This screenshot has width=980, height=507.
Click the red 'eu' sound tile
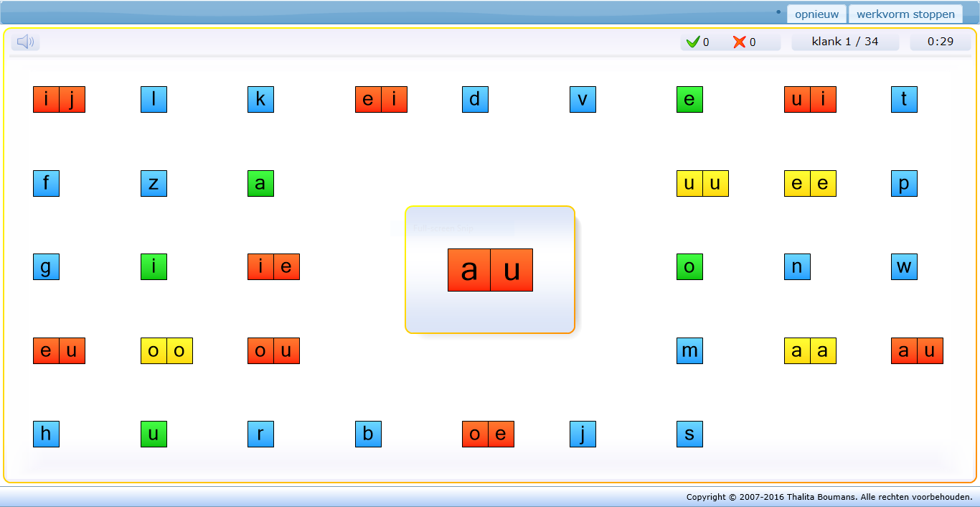[x=59, y=351]
